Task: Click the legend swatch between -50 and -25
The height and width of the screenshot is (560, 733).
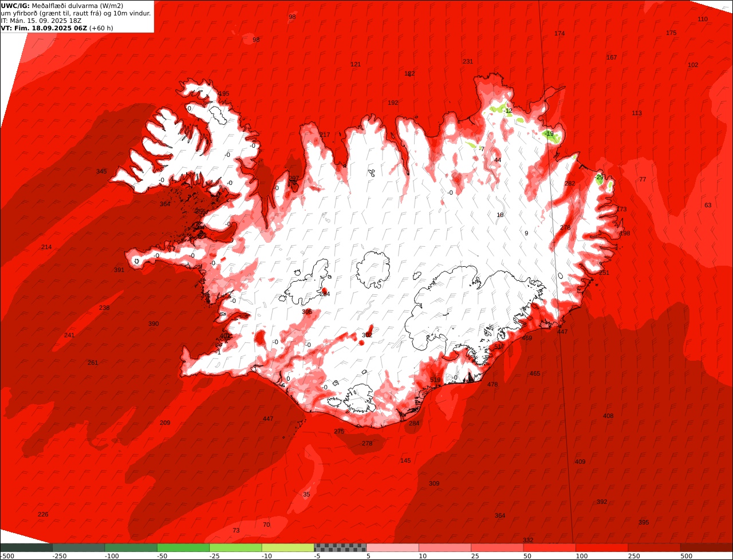Action: pos(183,547)
